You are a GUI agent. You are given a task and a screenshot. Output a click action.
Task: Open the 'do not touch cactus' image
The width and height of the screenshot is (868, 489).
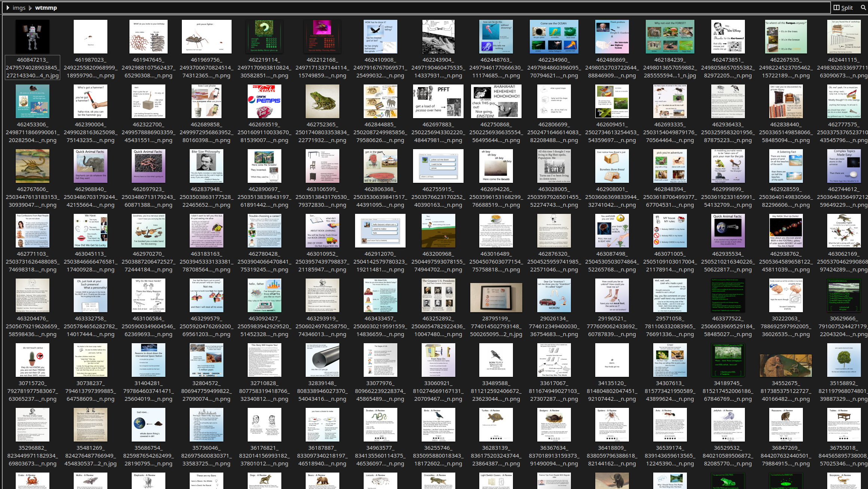[x=33, y=360]
